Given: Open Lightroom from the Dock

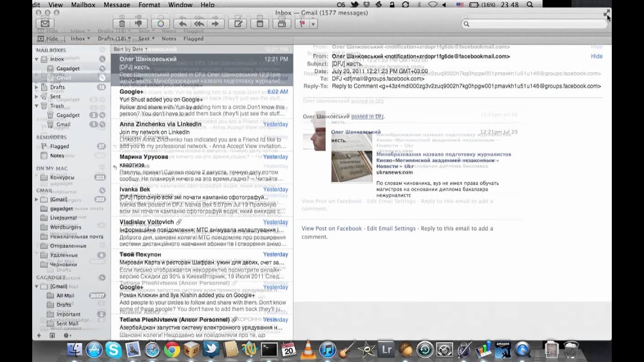Looking at the screenshot, I should (387, 349).
